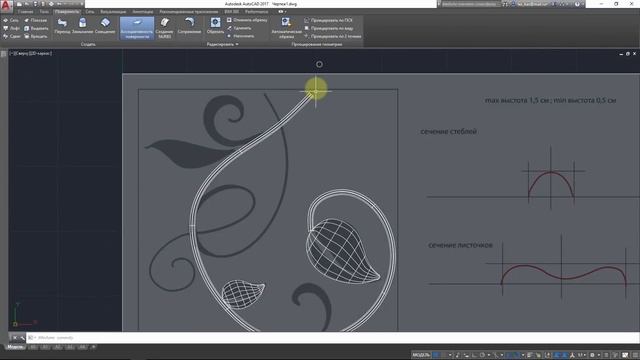This screenshot has height=360, width=640.
Task: Open the viewport controls label in drawing corner
Action: [x=31, y=53]
